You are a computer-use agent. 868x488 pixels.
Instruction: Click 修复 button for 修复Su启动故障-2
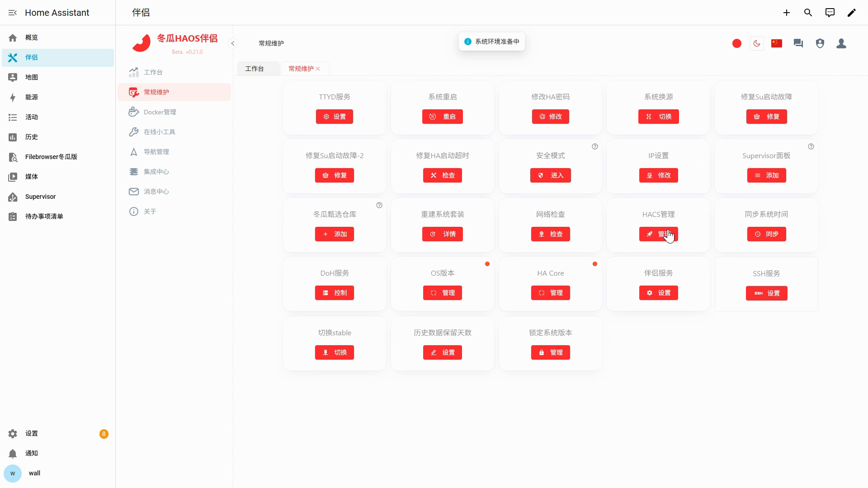point(335,175)
